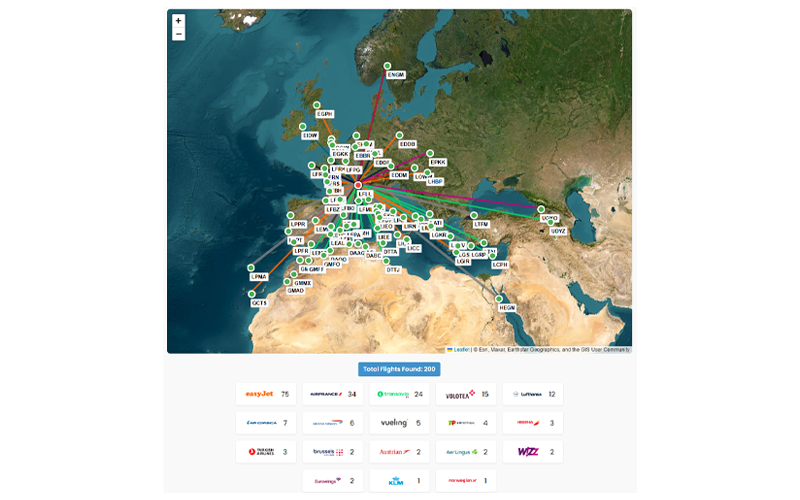Screen dimensions: 800x500
Task: Click the Total Flights Found: 200 badge
Action: pyautogui.click(x=399, y=369)
